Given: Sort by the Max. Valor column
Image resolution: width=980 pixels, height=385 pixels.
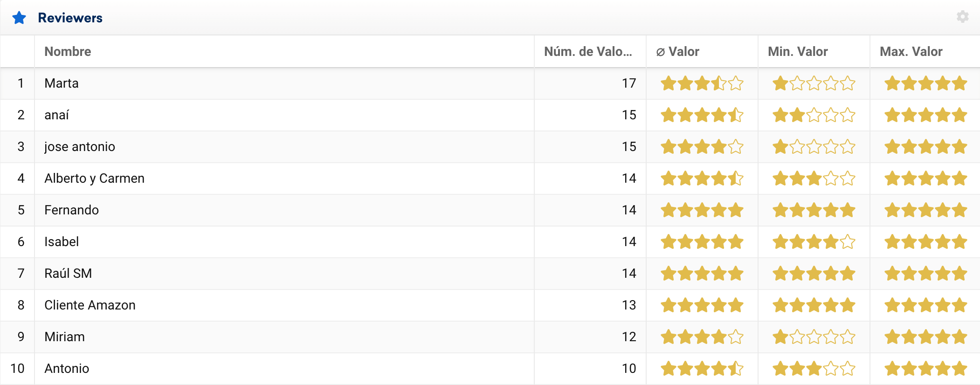Looking at the screenshot, I should (x=911, y=51).
